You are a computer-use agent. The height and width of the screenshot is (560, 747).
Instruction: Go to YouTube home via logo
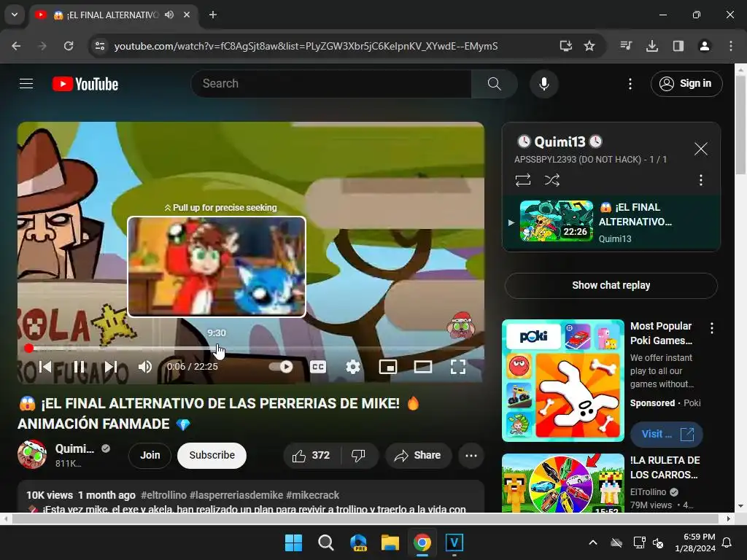click(85, 84)
